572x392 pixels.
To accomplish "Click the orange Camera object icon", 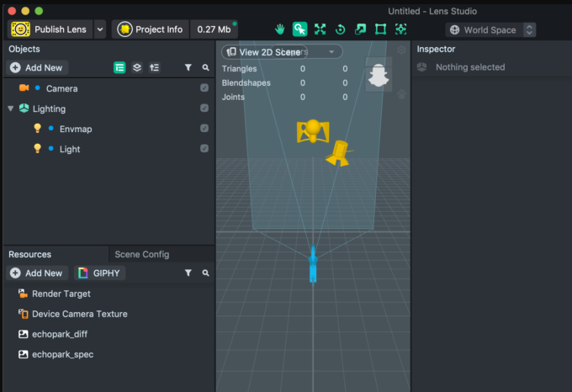I will click(x=24, y=87).
